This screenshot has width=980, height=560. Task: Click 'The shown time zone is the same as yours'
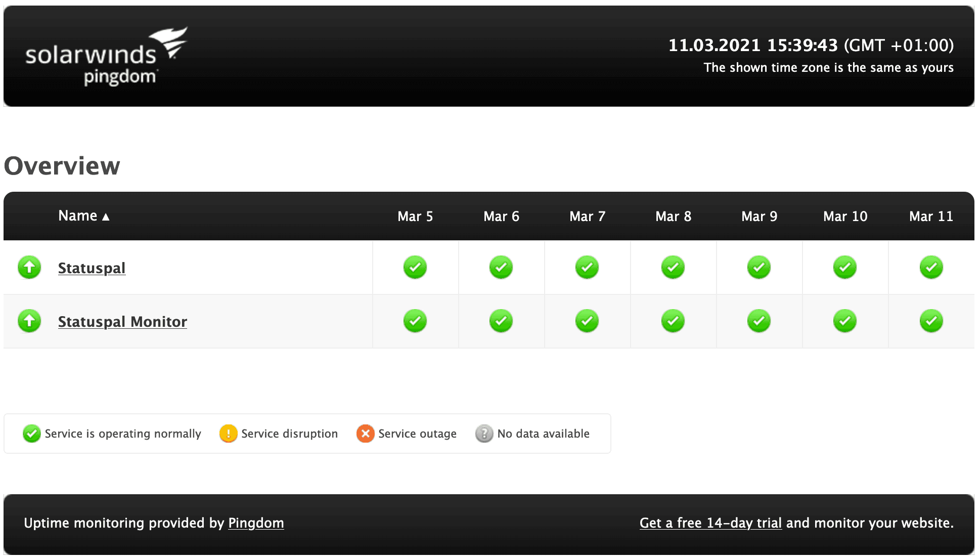[x=828, y=68]
